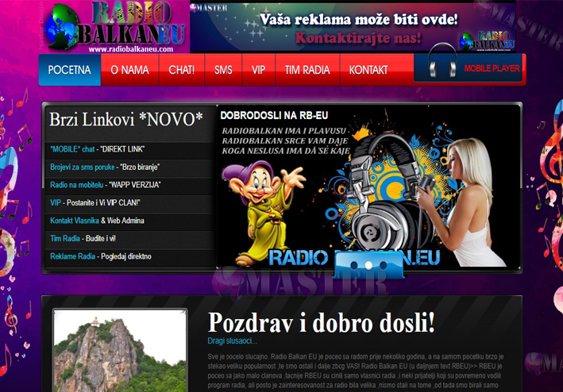Select SMS in the navigation bar
The height and width of the screenshot is (392, 563).
(223, 70)
